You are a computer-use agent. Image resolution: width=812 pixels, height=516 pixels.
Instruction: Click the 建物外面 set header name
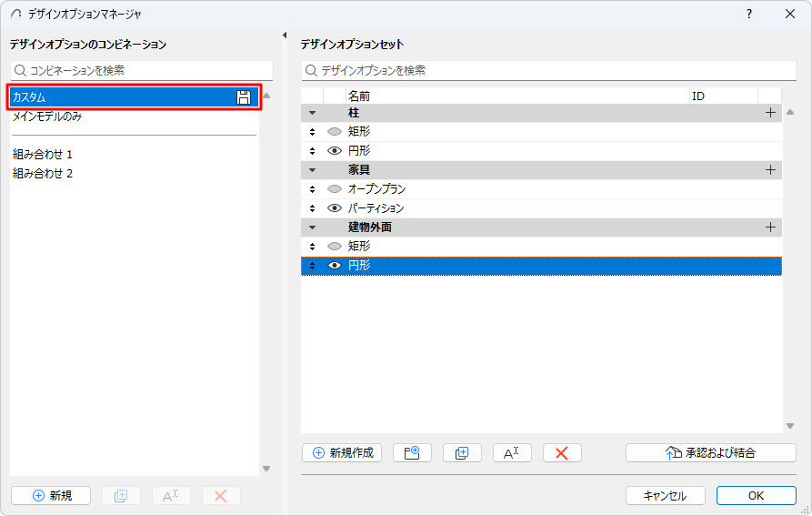(370, 227)
